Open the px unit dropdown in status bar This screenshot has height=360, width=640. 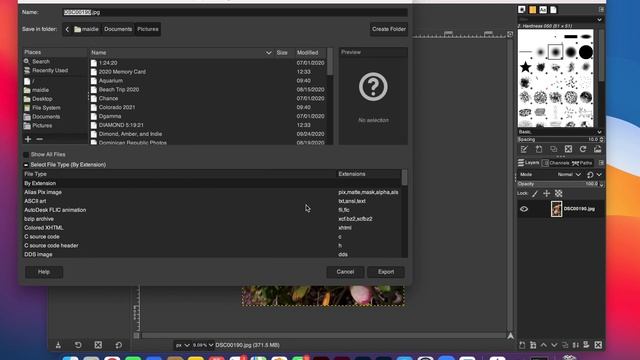click(182, 345)
